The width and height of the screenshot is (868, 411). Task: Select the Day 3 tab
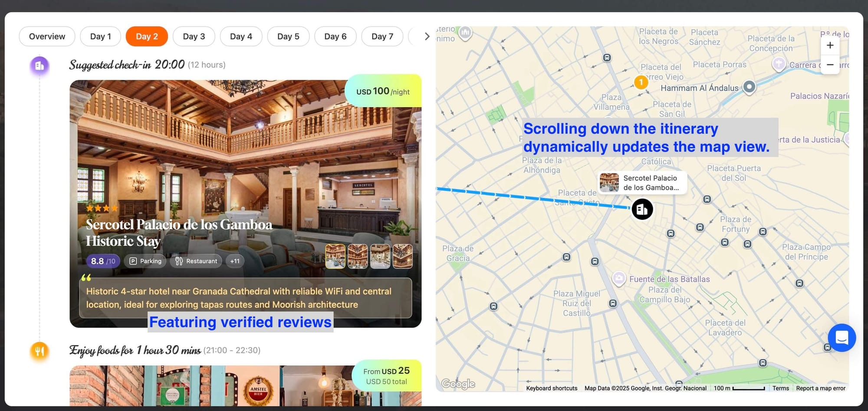point(194,36)
